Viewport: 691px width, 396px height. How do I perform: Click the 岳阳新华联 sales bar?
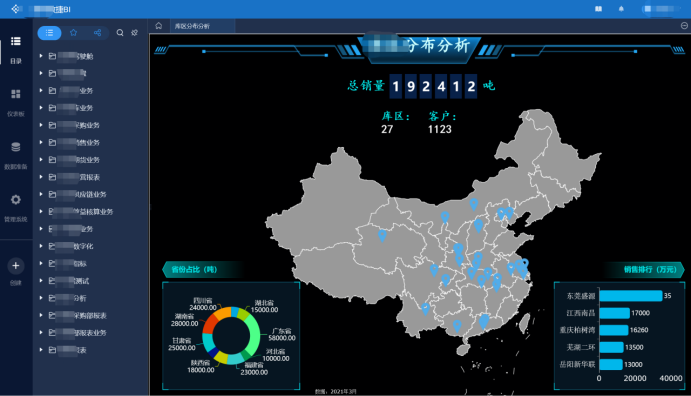click(611, 364)
